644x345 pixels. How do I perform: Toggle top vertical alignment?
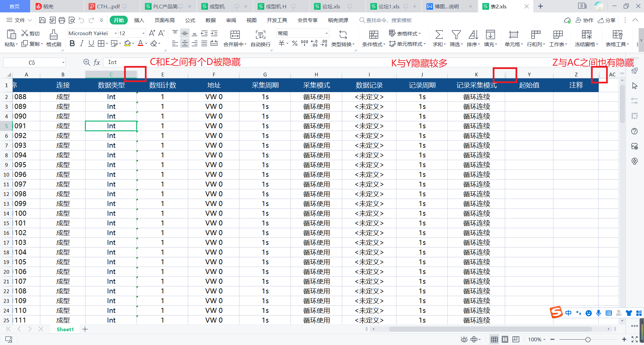point(175,33)
